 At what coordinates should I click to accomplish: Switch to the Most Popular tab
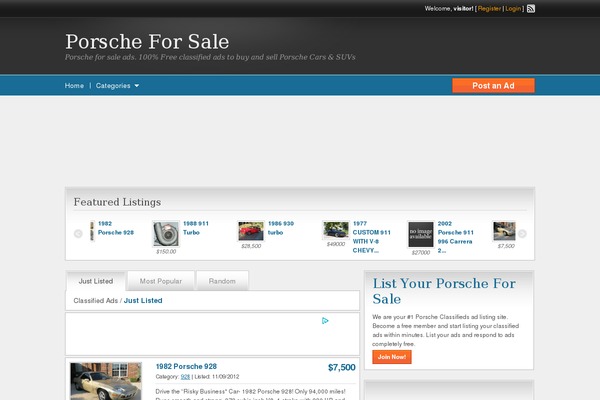pyautogui.click(x=161, y=281)
